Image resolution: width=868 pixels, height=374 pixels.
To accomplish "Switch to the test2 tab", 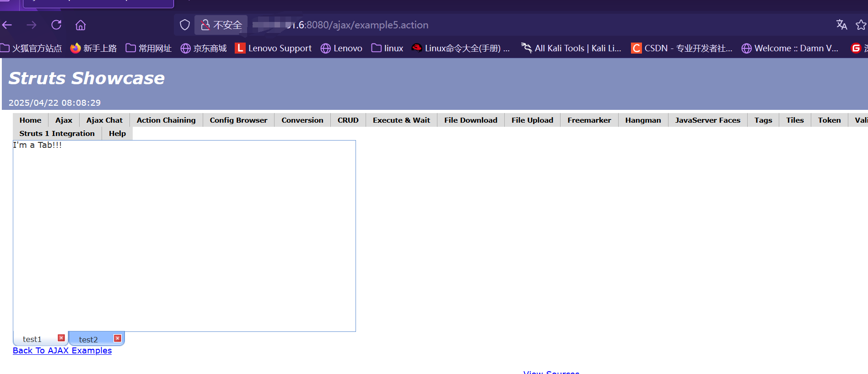I will click(x=88, y=339).
